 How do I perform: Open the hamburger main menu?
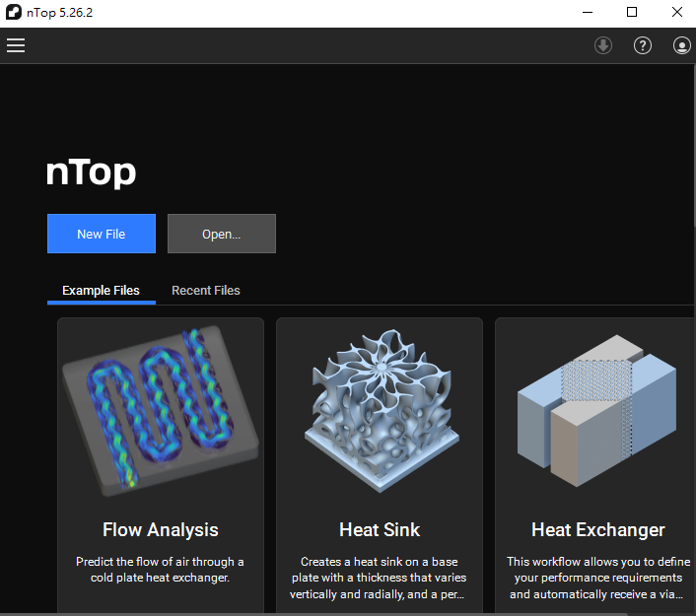pos(16,45)
